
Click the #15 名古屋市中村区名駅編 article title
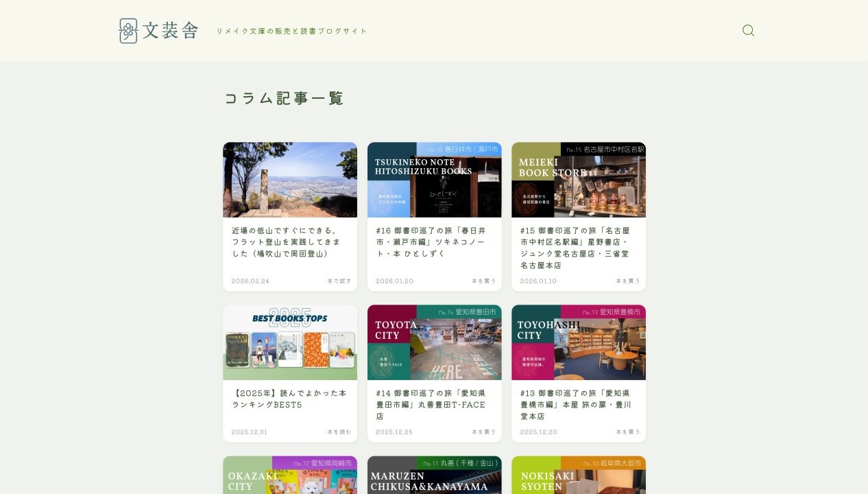575,248
